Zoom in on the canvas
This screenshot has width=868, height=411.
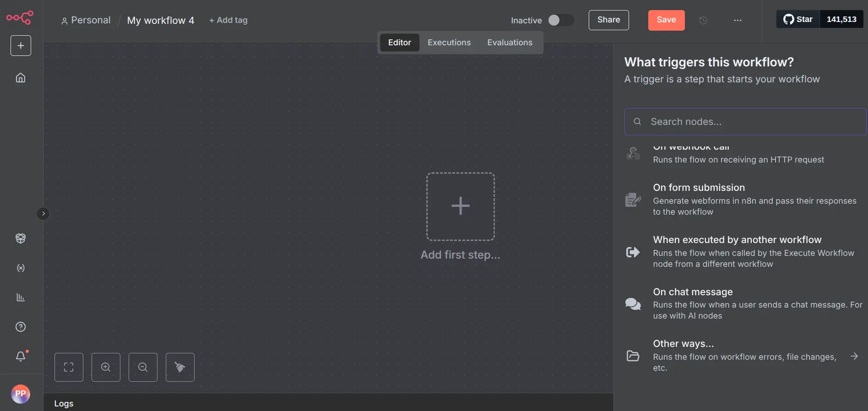[106, 367]
